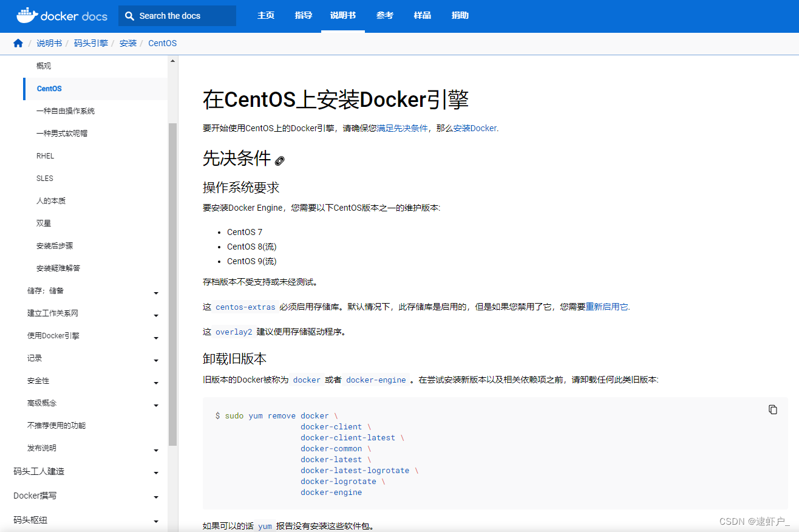Follow the 安装Docker link in the intro

(x=475, y=128)
